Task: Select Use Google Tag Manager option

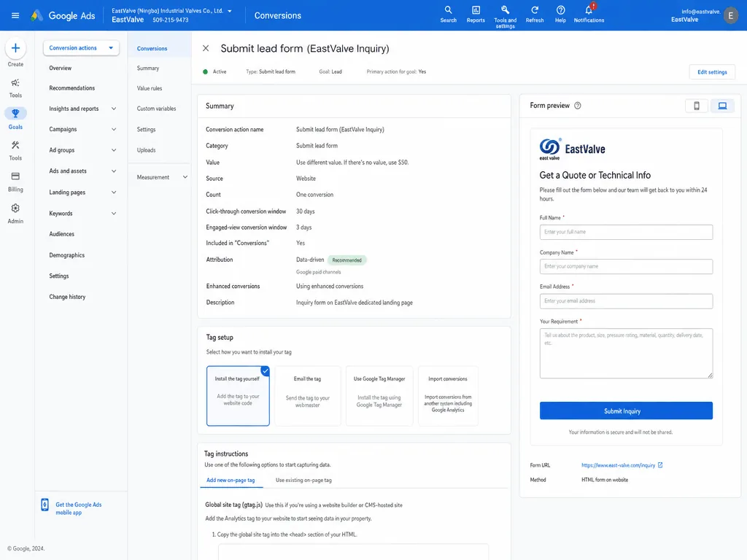Action: coord(379,396)
